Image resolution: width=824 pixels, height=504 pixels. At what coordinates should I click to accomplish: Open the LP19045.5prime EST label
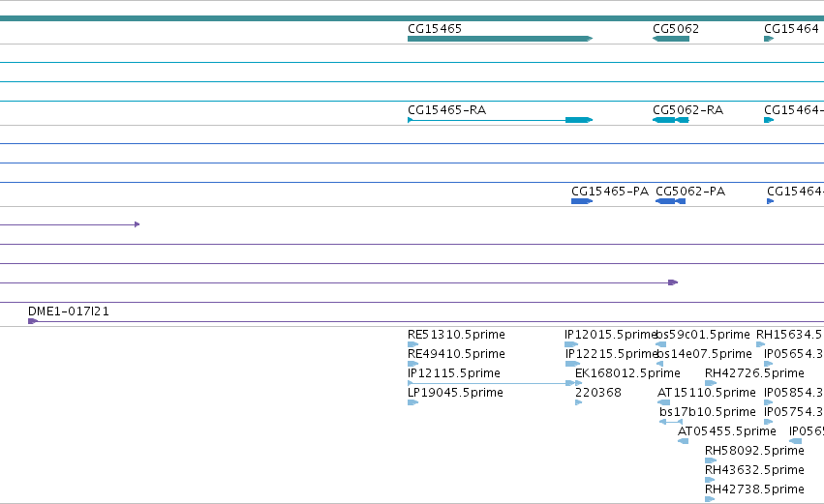tap(455, 393)
